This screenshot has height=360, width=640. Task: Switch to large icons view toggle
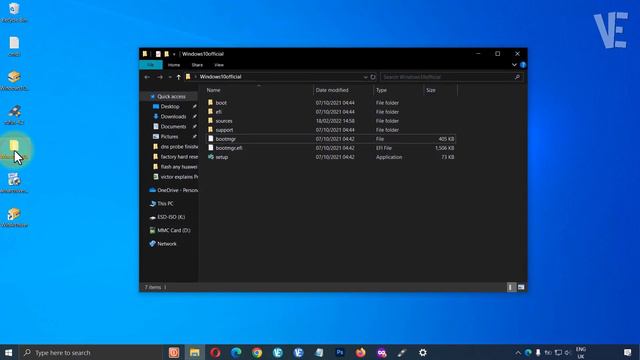[521, 287]
